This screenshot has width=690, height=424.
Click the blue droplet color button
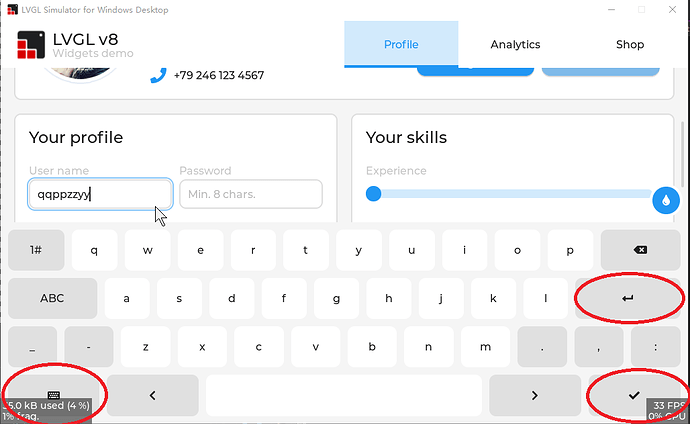click(666, 200)
